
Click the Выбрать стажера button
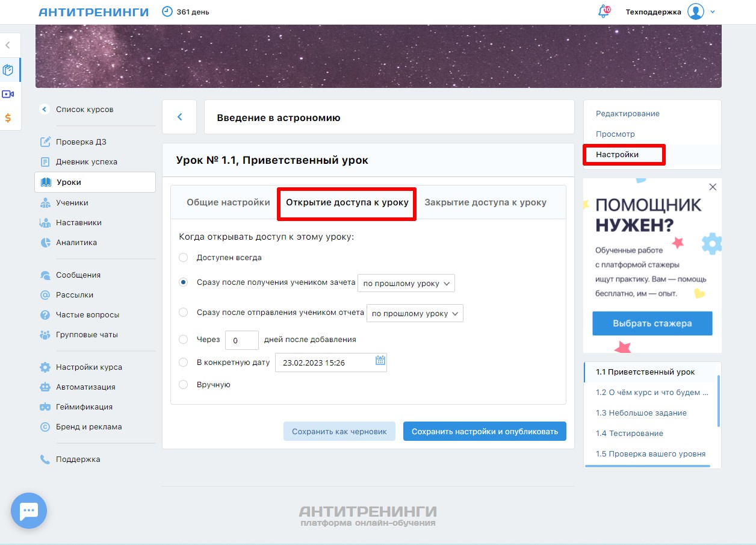[652, 323]
